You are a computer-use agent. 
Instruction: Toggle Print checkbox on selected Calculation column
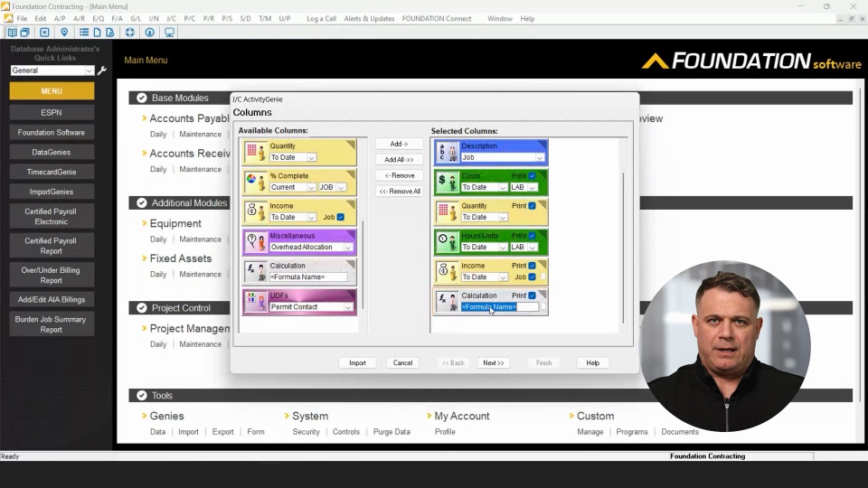click(532, 296)
